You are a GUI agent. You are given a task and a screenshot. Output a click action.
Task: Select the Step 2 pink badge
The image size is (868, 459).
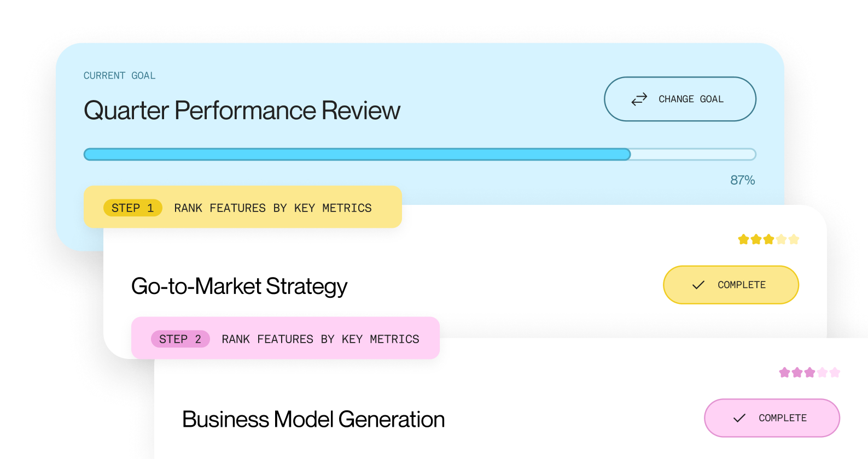click(180, 339)
